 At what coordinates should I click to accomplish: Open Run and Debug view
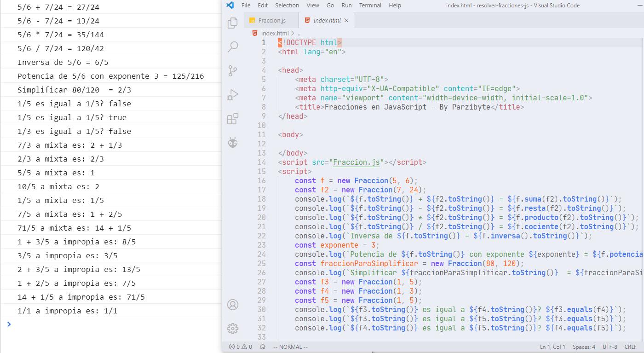point(233,95)
